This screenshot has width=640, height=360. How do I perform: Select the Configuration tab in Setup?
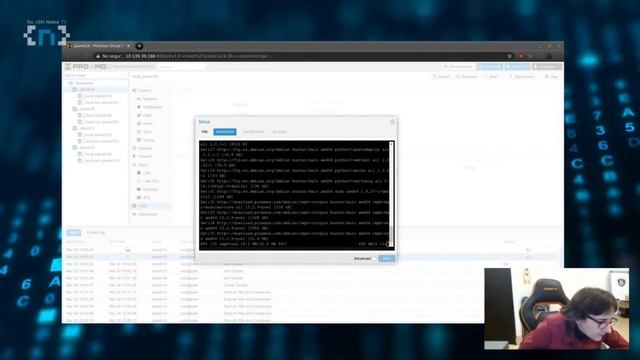tap(253, 131)
